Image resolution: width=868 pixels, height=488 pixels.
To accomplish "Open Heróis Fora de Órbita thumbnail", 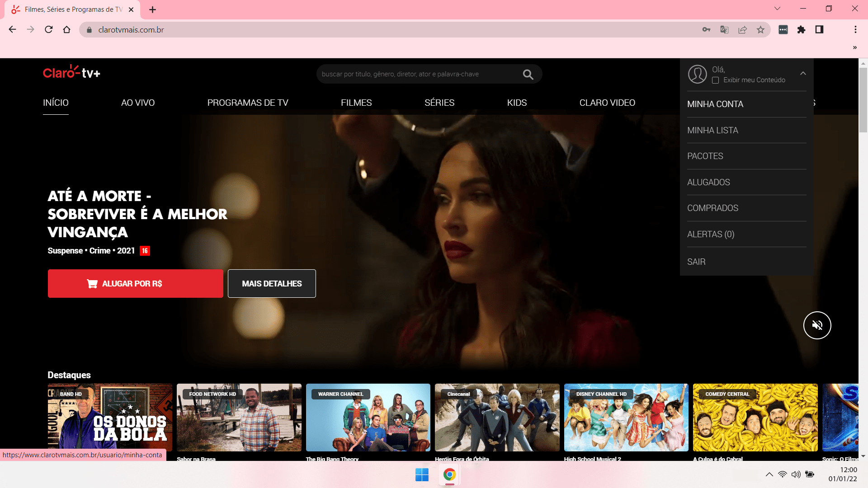I will 497,418.
